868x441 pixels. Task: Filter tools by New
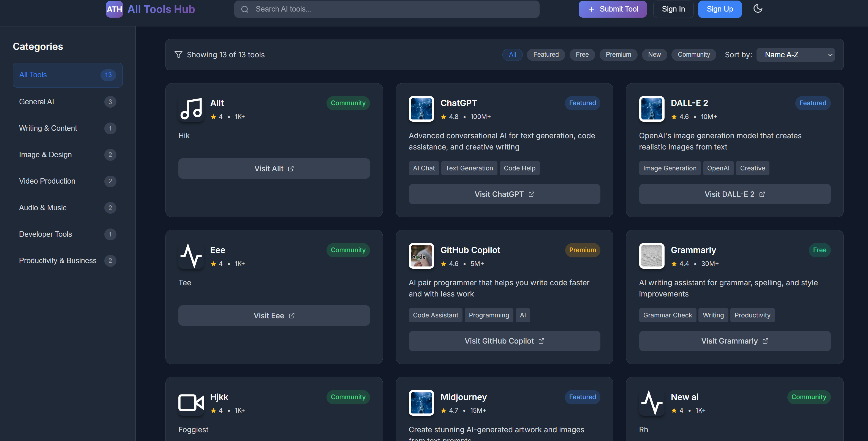click(654, 55)
